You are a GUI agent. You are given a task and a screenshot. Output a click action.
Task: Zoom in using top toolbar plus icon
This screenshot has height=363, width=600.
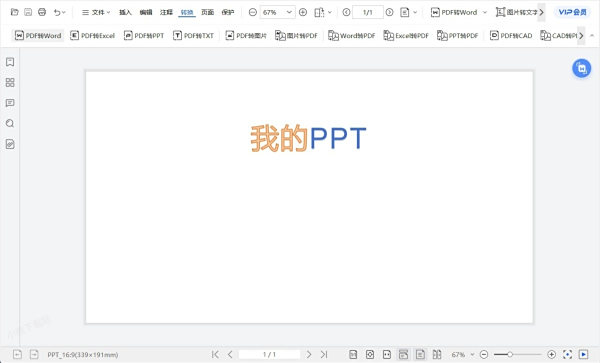pyautogui.click(x=303, y=12)
